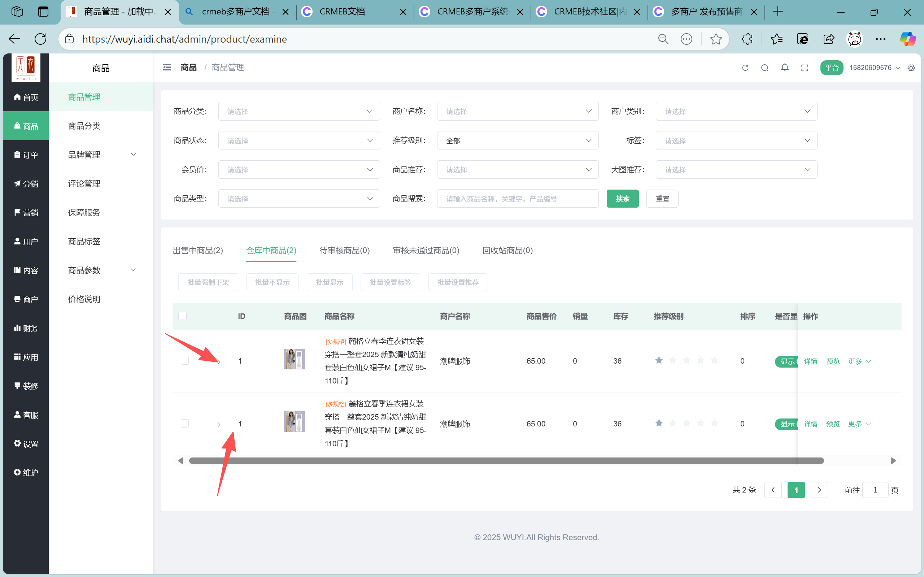Collapse the sidebar with the hamburger icon
Screen dimensions: 924x577
click(x=167, y=68)
